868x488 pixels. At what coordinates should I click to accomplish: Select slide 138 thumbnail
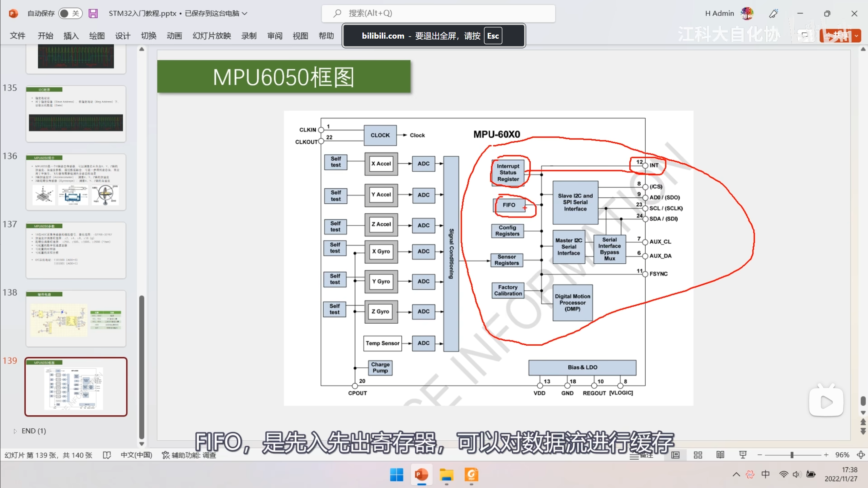click(x=76, y=319)
